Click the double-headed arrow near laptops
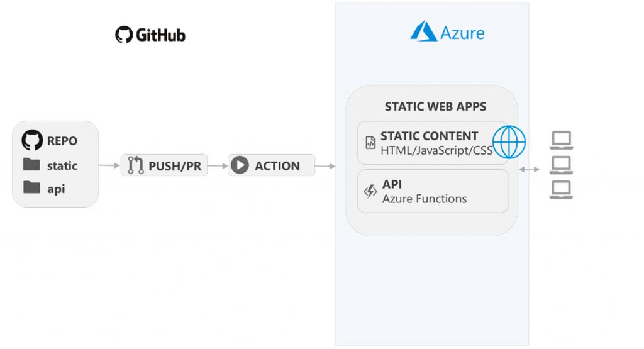Viewport: 644px width, 349px height. pos(530,169)
